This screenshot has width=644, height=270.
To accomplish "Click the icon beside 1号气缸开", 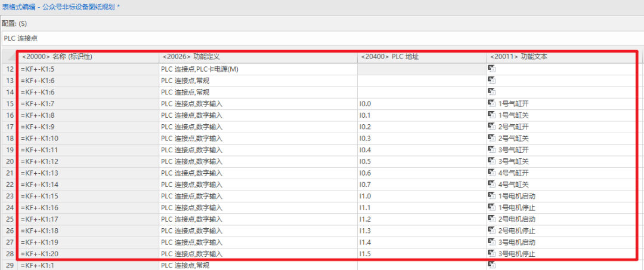I will click(491, 103).
